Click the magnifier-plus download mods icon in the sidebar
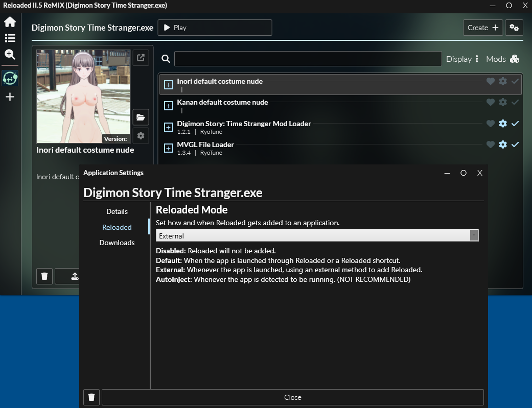The width and height of the screenshot is (532, 408). pos(10,54)
